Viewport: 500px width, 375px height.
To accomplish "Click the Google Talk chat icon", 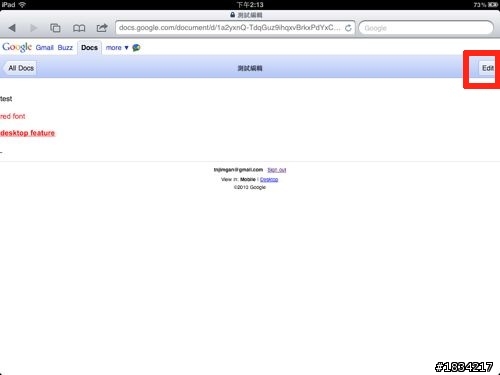I will [136, 48].
